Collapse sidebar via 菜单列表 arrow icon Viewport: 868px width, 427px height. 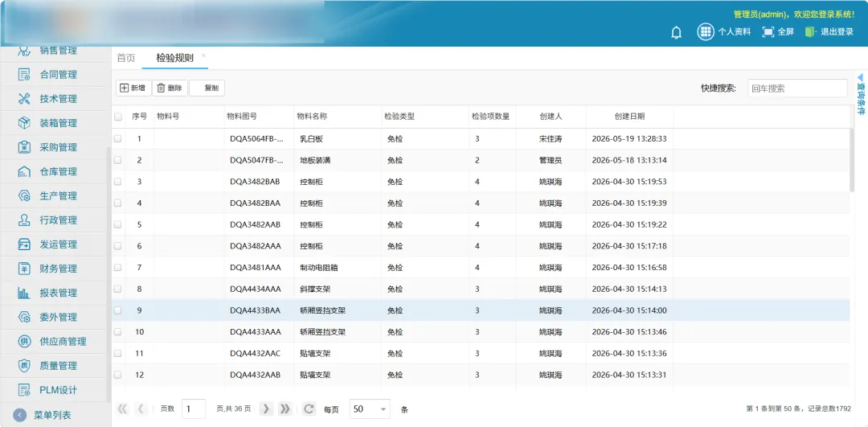click(x=19, y=416)
